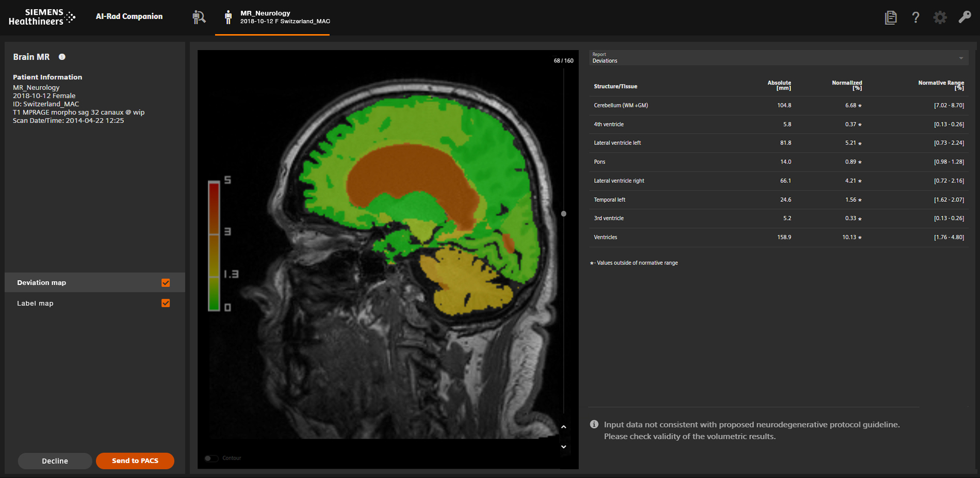Screen dimensions: 980x478
Task: Click the Decline button
Action: pyautogui.click(x=55, y=460)
